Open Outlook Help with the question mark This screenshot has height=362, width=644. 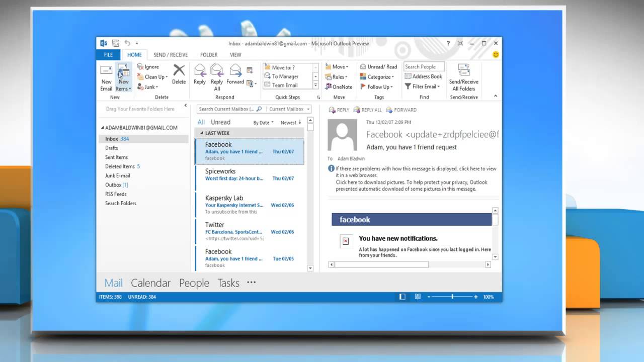(x=448, y=43)
